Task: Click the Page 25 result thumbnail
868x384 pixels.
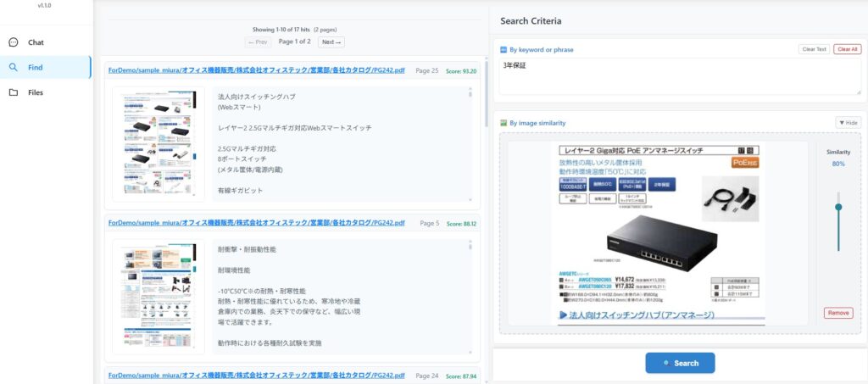Action: [159, 144]
